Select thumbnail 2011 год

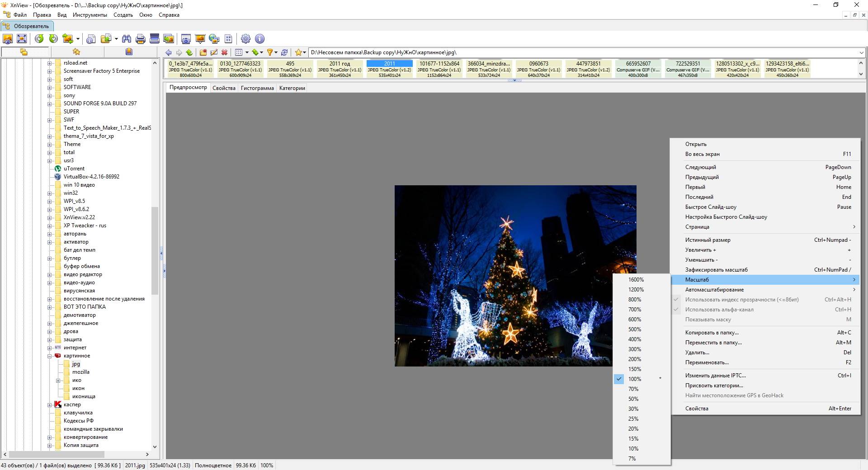tap(340, 69)
